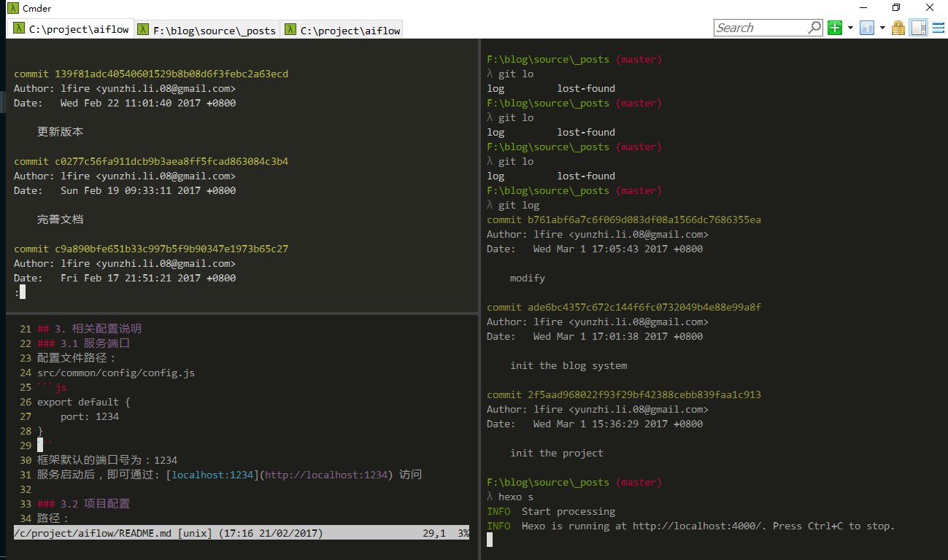948x560 pixels.
Task: Click lambda icon on last aiflow tab
Action: pos(290,30)
